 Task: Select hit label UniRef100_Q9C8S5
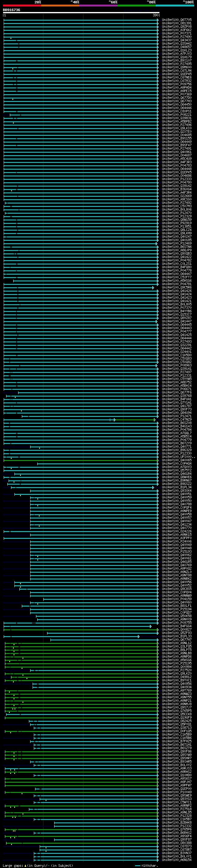click(x=177, y=589)
